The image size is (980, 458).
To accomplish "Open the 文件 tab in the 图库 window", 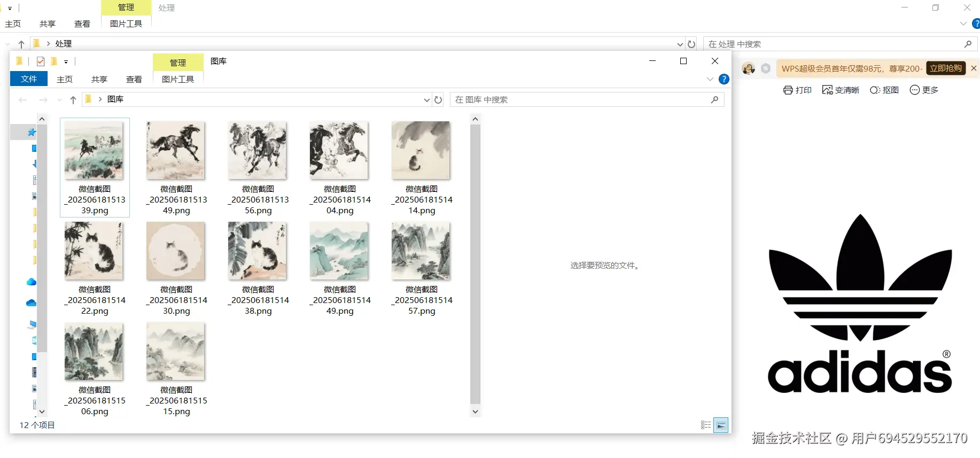I will point(29,79).
